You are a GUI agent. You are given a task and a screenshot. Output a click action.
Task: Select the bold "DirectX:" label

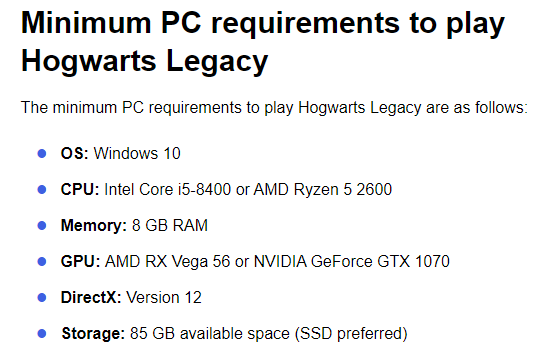tap(91, 298)
